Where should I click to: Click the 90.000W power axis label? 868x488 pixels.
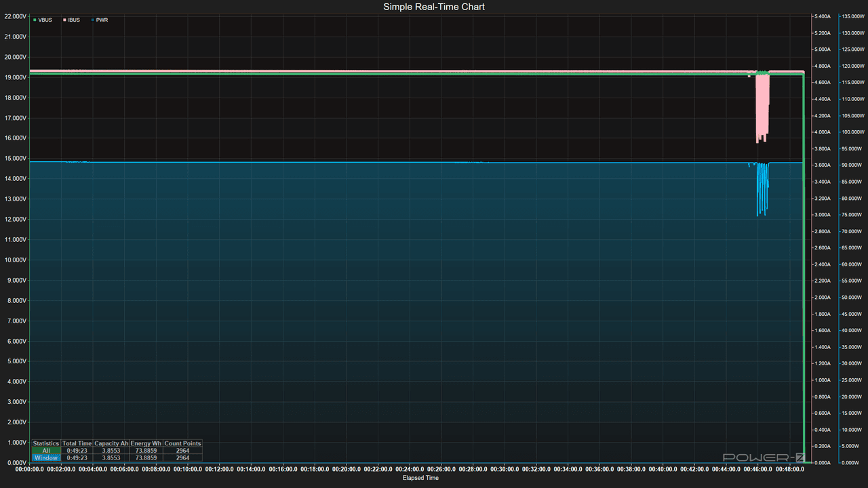[x=852, y=165]
